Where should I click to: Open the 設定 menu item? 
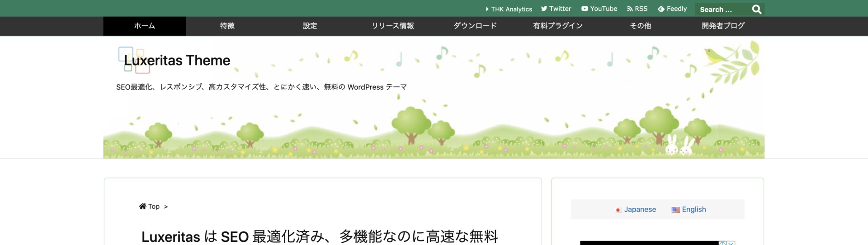(x=310, y=26)
